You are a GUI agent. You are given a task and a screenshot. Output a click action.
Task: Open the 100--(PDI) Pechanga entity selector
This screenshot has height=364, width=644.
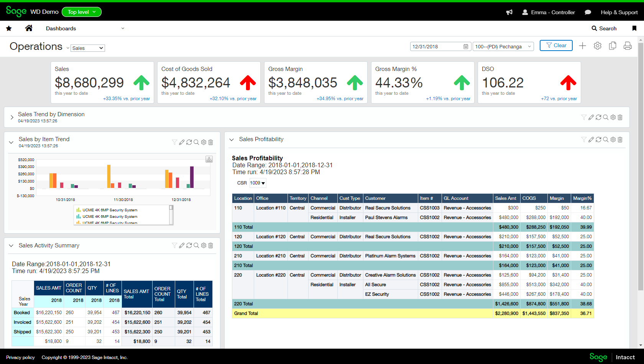click(x=503, y=46)
